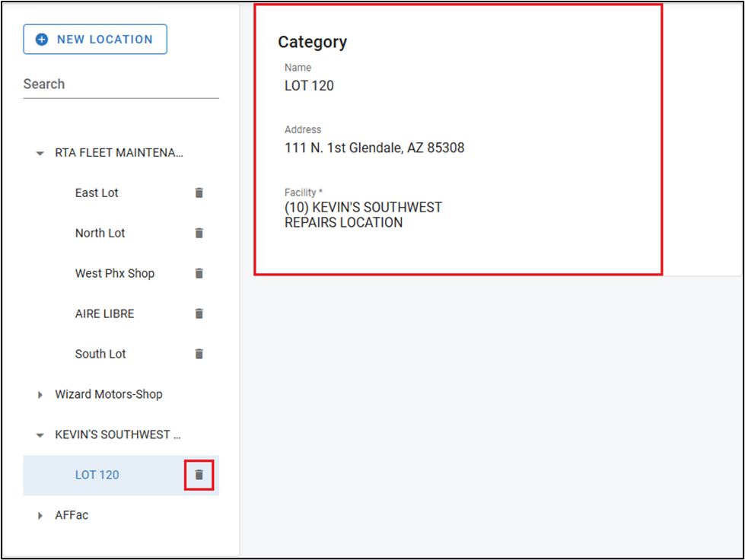Delete North Lot using trash icon
The image size is (745, 560).
199,234
